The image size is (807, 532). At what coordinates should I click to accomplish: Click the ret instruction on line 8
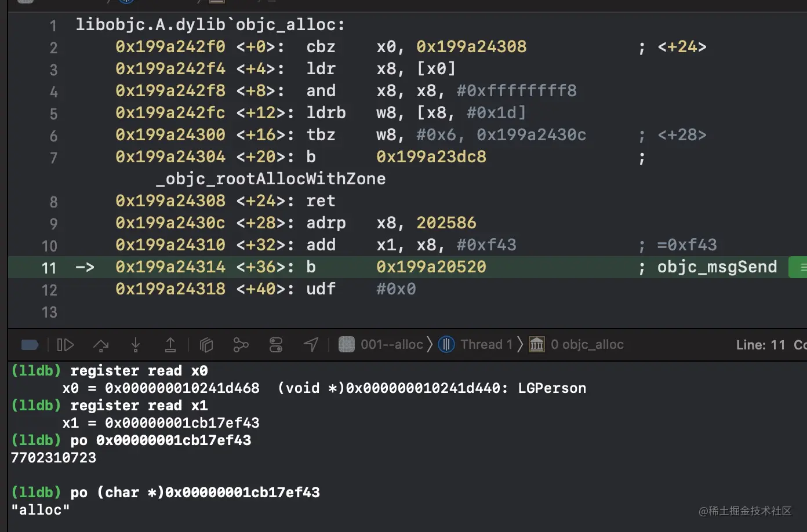[321, 201]
